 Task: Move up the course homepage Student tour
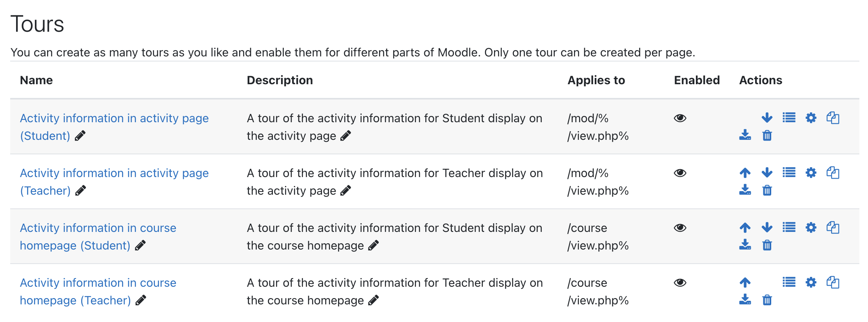click(745, 228)
